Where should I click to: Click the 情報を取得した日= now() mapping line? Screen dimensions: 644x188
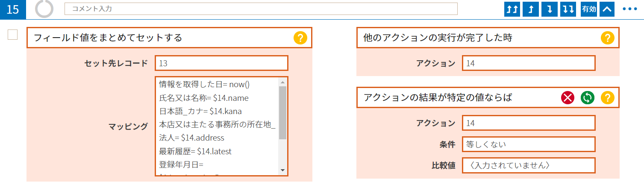pyautogui.click(x=204, y=85)
